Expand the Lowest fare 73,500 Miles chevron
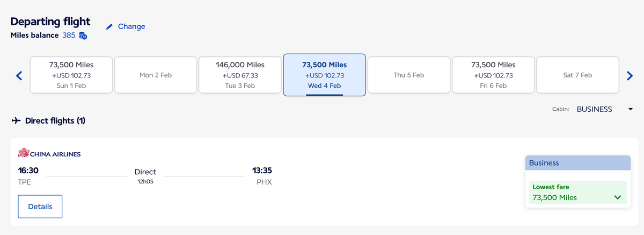The height and width of the screenshot is (235, 644). click(x=618, y=197)
